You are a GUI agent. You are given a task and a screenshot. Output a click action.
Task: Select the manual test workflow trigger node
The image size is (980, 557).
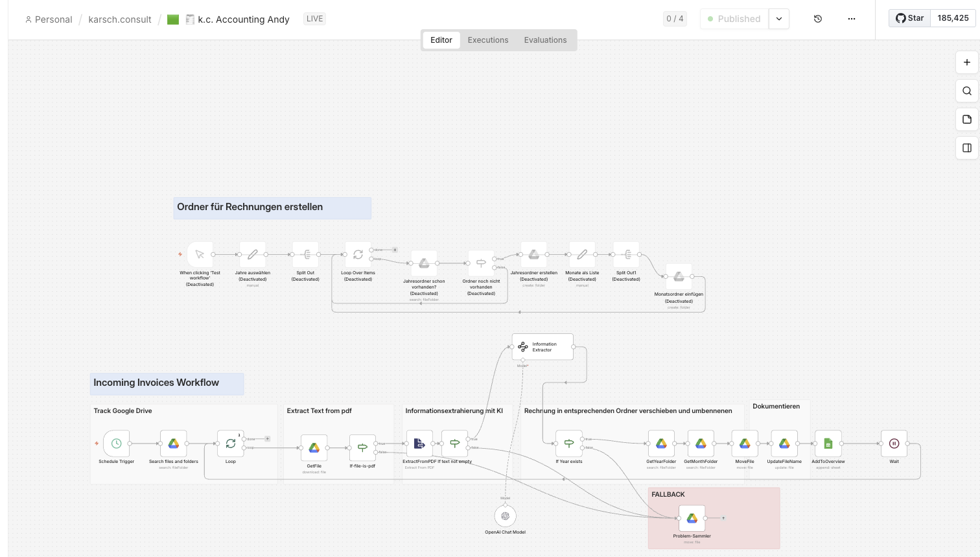point(200,255)
